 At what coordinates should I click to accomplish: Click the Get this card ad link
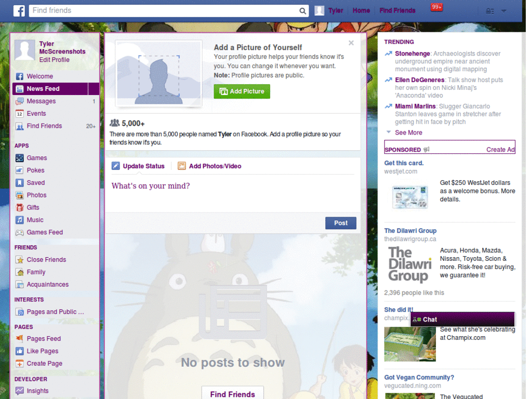point(404,163)
